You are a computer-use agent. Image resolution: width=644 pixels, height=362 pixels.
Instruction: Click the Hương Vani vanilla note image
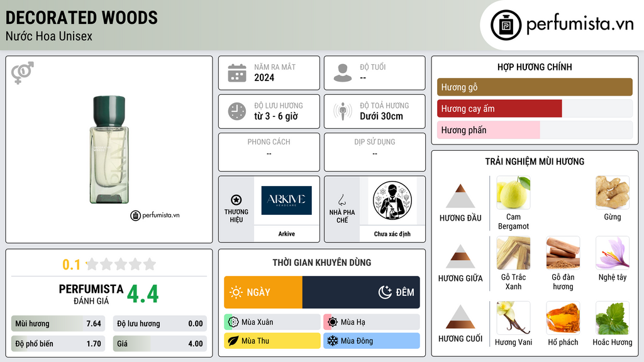pyautogui.click(x=513, y=318)
